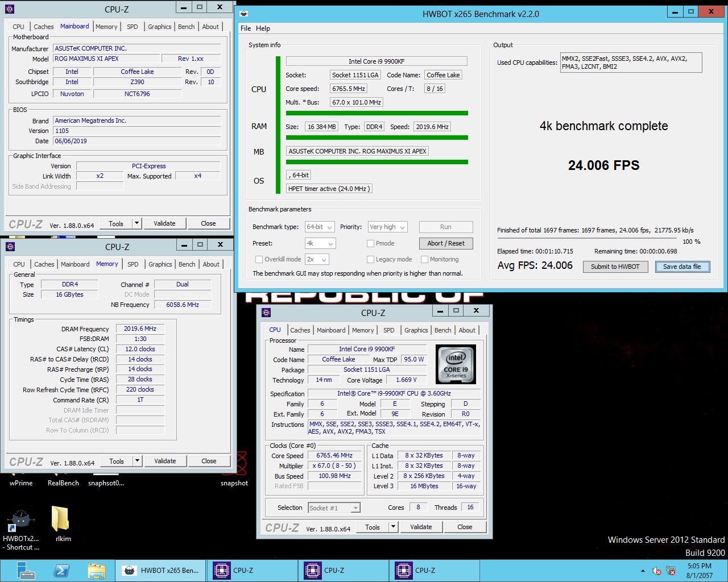Open the Preset 4k dropdown
Image resolution: width=728 pixels, height=582 pixels.
click(x=320, y=243)
